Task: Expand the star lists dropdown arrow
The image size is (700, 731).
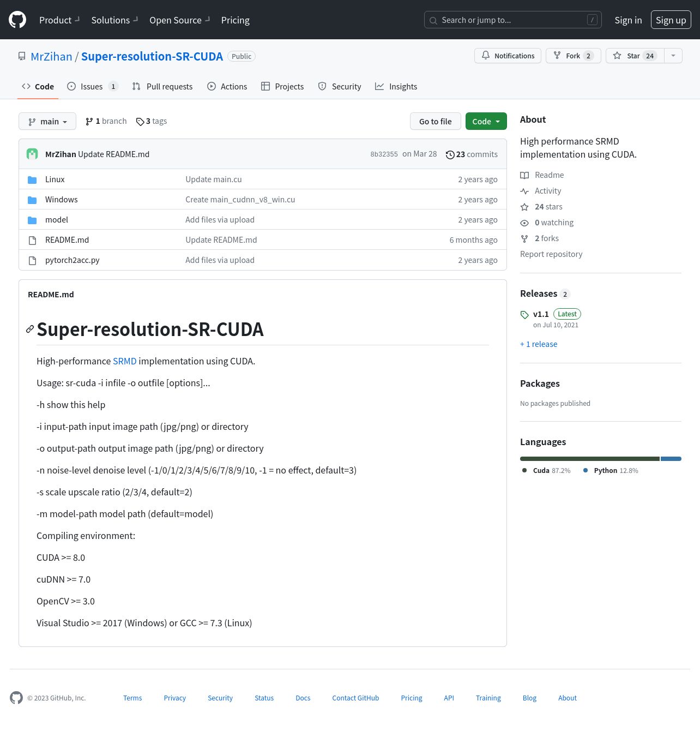Action: [673, 56]
